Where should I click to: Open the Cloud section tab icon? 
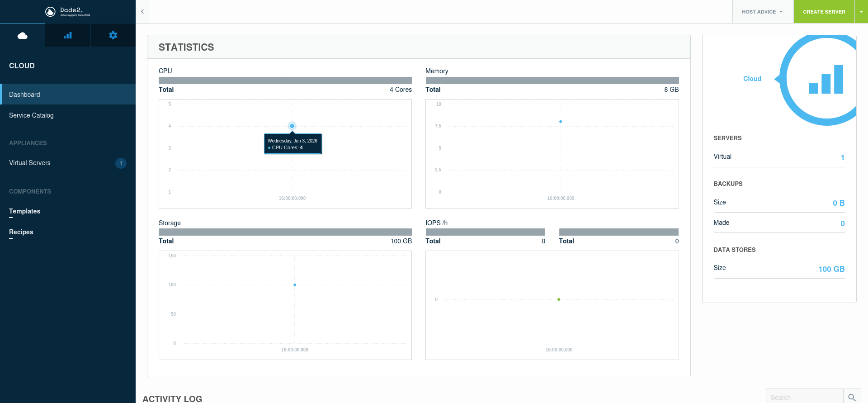click(23, 35)
